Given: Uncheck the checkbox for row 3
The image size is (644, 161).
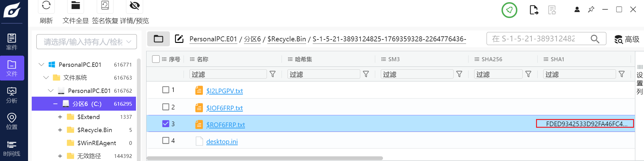Looking at the screenshot, I should tap(166, 124).
